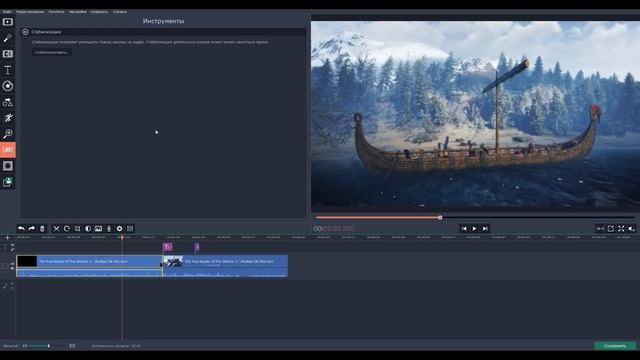Screen dimensions: 640x360
Task: Zoom out timeline with minus icon
Action: (25, 346)
